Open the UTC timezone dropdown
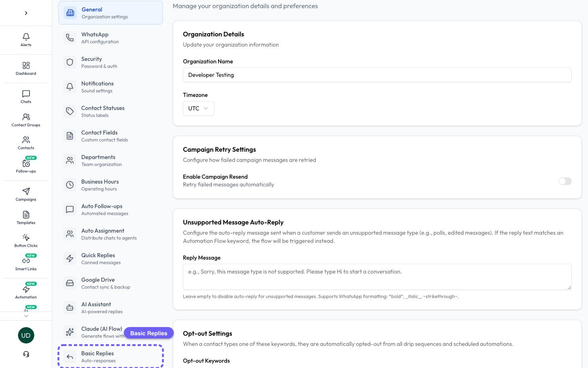This screenshot has width=588, height=368. click(x=198, y=108)
